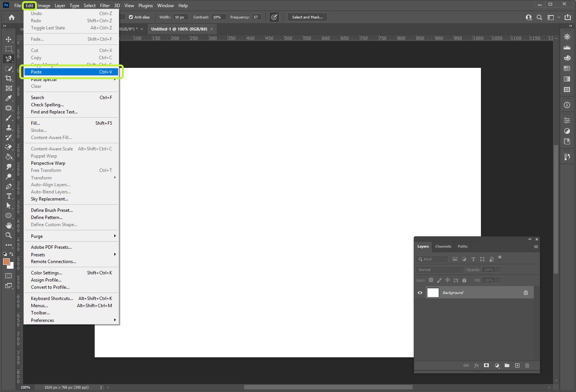Image resolution: width=576 pixels, height=392 pixels.
Task: Open the Filter menu in menu bar
Action: point(105,6)
